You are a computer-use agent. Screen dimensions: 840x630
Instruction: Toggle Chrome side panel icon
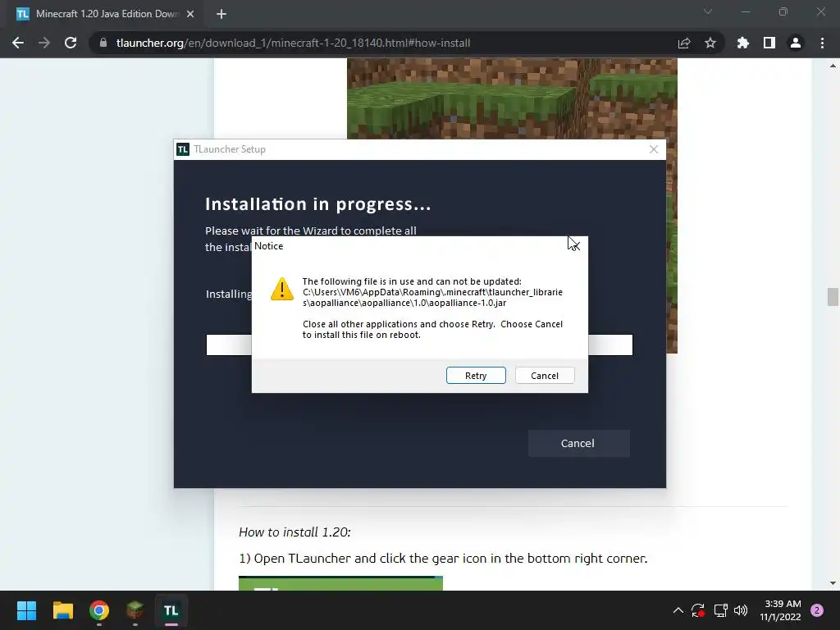(x=769, y=43)
